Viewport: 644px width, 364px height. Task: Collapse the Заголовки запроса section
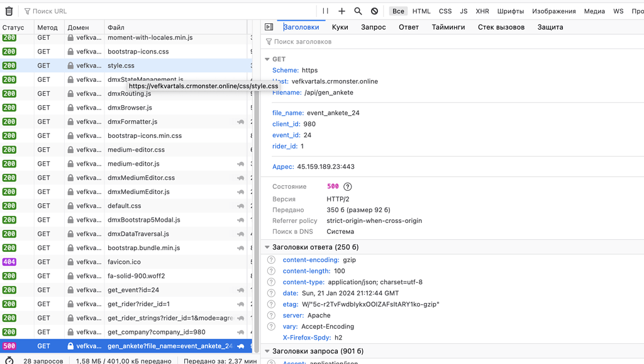coord(266,351)
